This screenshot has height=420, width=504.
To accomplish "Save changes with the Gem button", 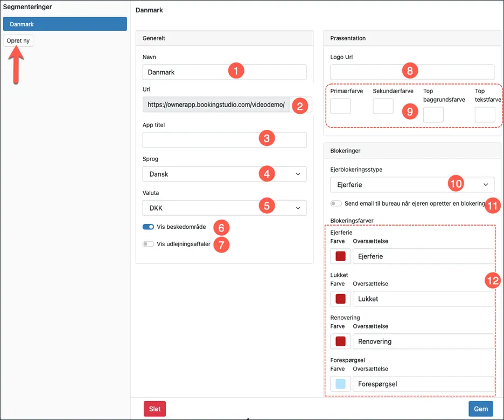I will [480, 409].
